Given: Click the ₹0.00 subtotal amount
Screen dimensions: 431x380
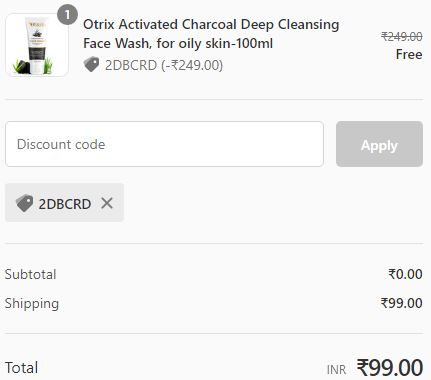Looking at the screenshot, I should point(405,274).
